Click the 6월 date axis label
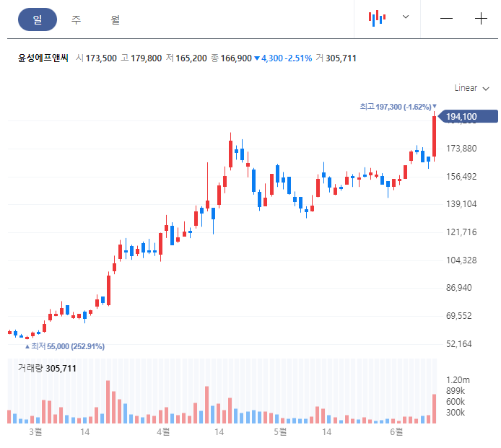 (396, 432)
